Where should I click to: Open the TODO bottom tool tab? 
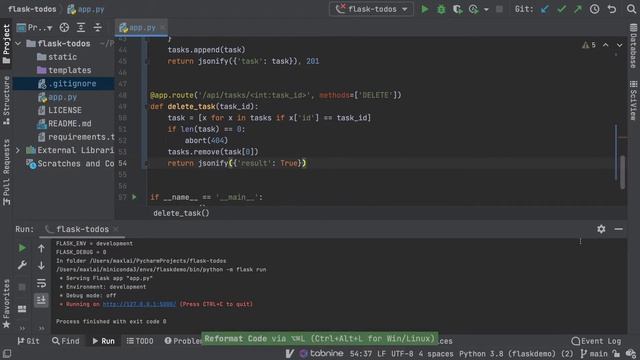140,341
